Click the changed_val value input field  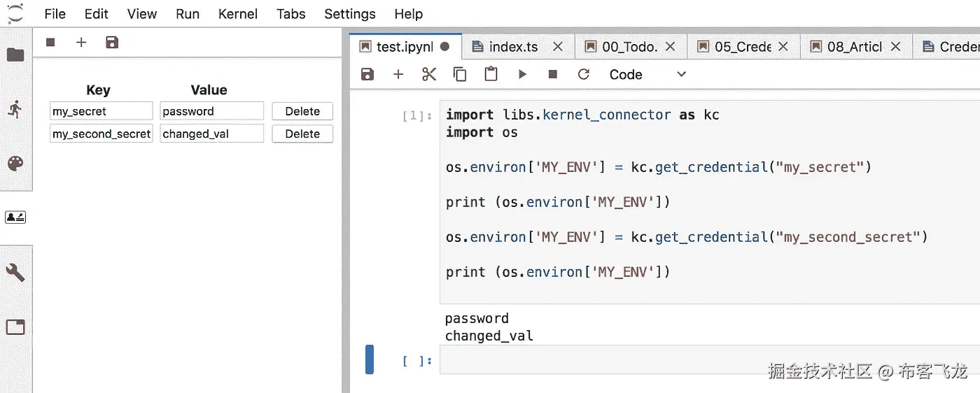(211, 134)
